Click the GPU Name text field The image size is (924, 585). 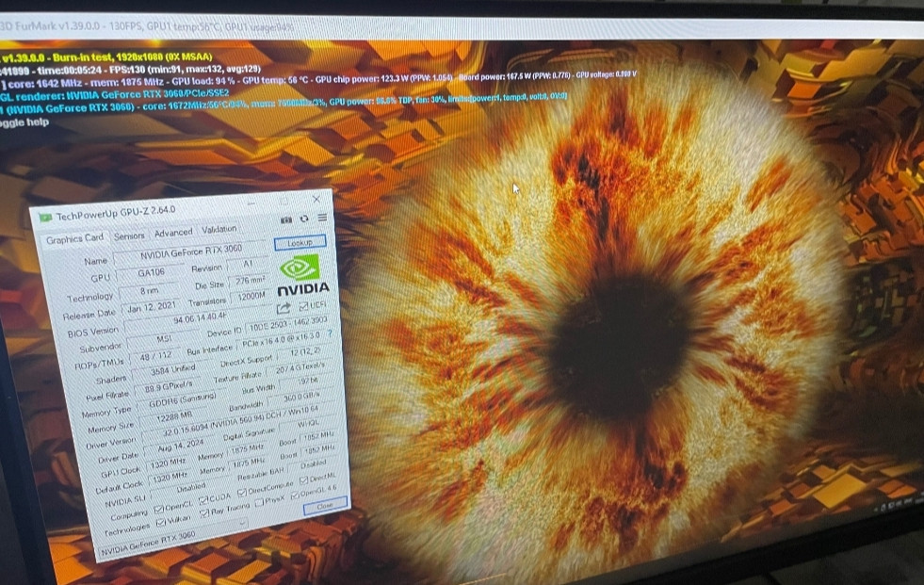click(x=187, y=255)
